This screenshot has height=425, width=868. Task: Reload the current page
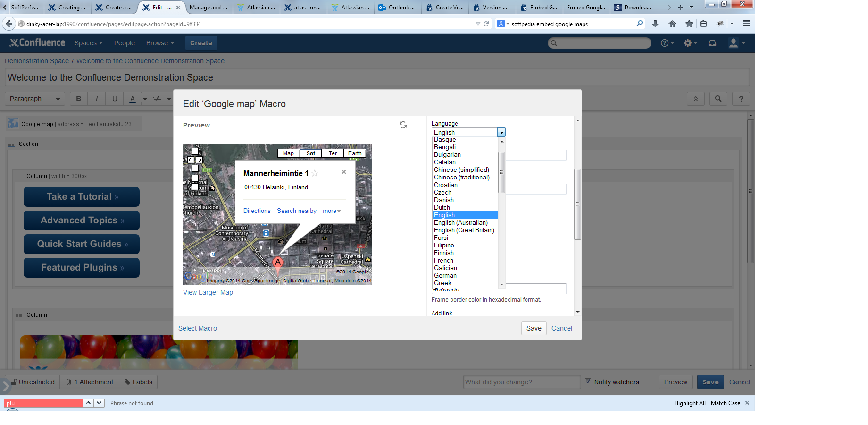[486, 24]
